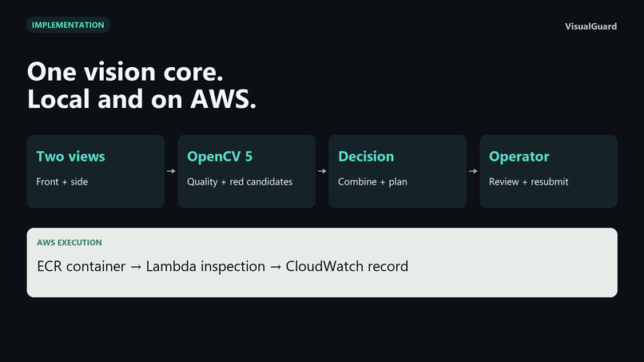Screen dimensions: 644x362
Task: Click the IMPLEMENTATION badge
Action: 68,25
